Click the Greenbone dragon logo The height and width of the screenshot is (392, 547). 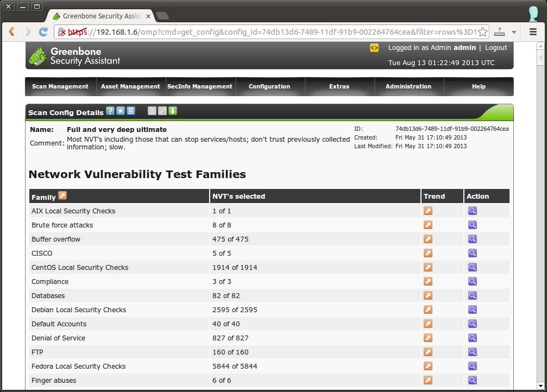[37, 56]
